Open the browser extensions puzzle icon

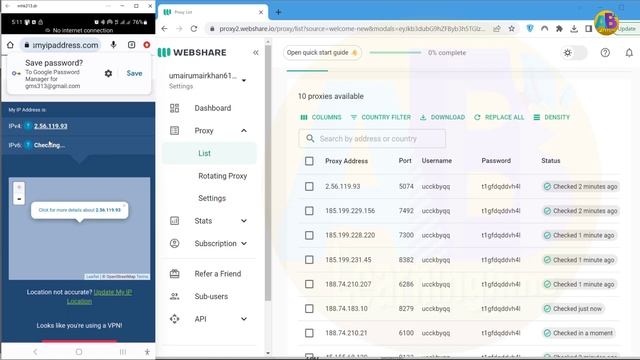[x=559, y=29]
